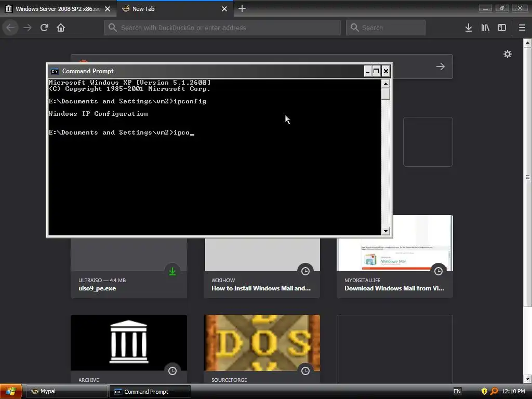The height and width of the screenshot is (399, 532).
Task: Click Command Prompt scrollbar up arrow
Action: [385, 84]
